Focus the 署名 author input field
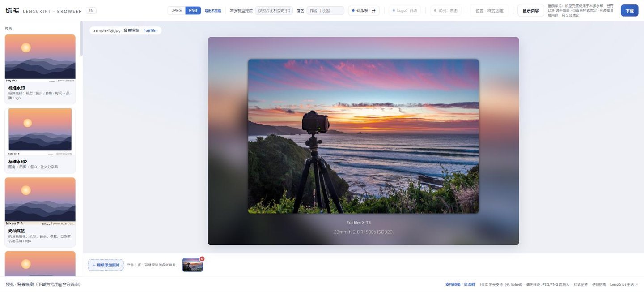 (x=325, y=10)
